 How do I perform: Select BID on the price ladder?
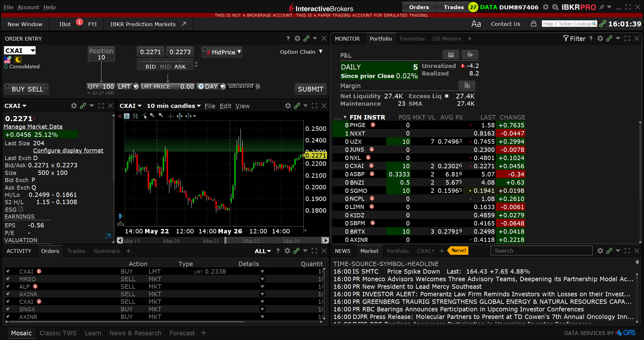click(150, 67)
